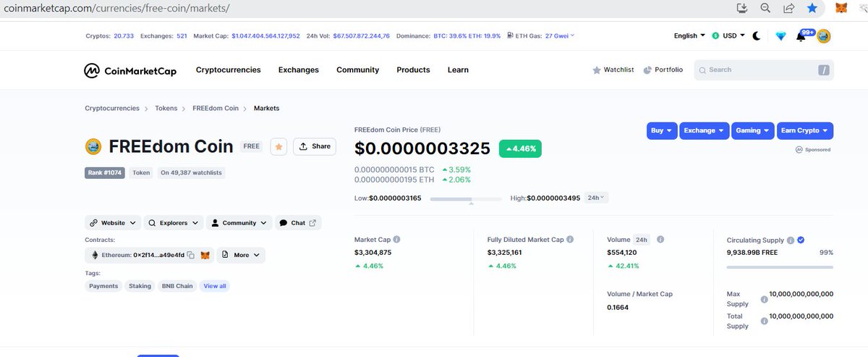
Task: Select the Payments tag
Action: (103, 286)
